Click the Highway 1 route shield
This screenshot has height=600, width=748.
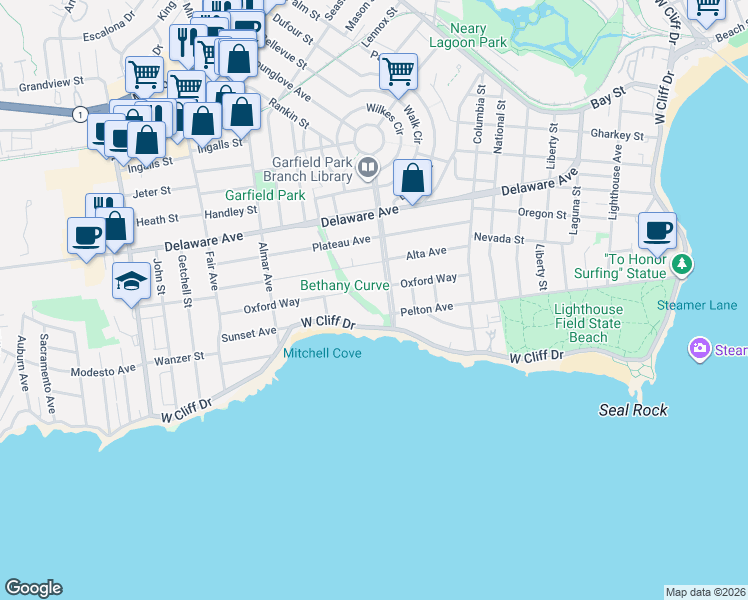pyautogui.click(x=80, y=114)
